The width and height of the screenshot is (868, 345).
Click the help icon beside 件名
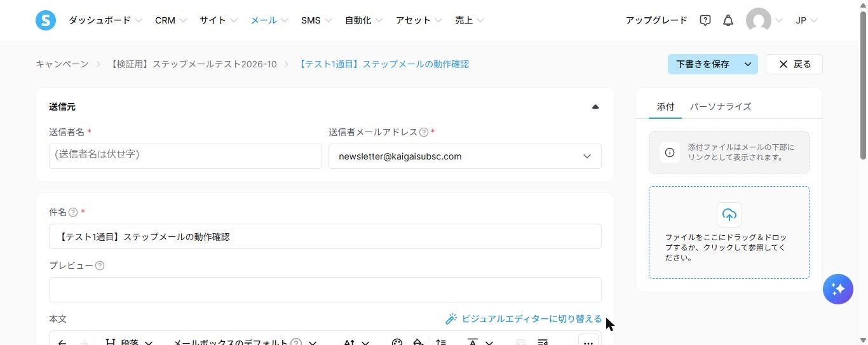pos(73,212)
